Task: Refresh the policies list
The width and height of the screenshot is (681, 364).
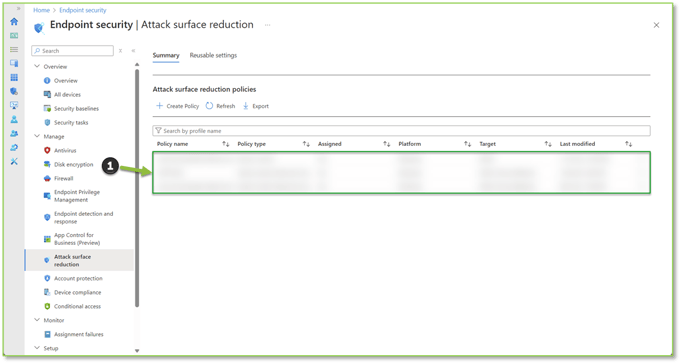Action: (x=220, y=106)
